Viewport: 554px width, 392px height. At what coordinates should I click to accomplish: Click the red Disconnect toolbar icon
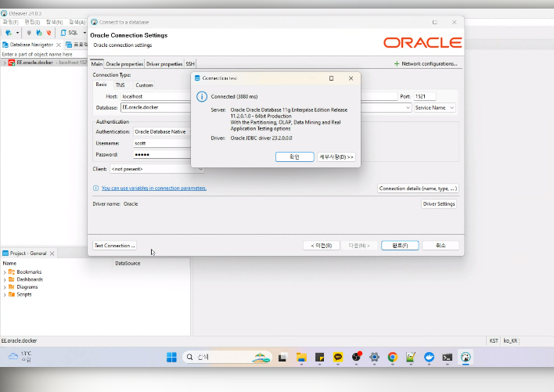49,33
